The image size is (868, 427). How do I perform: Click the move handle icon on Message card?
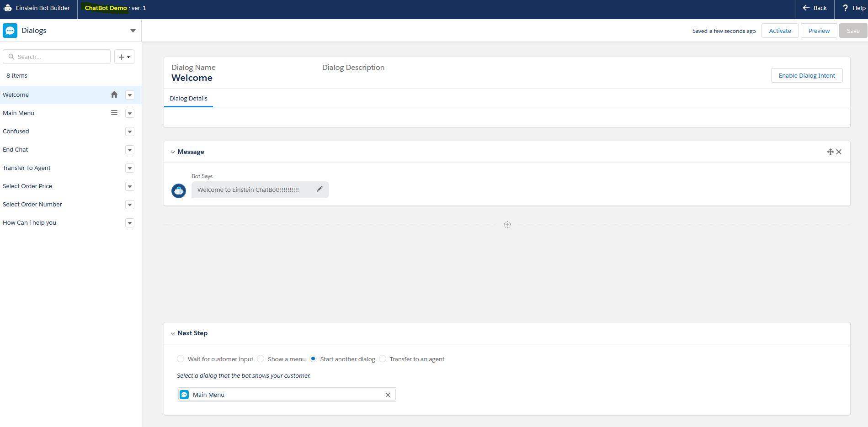830,152
